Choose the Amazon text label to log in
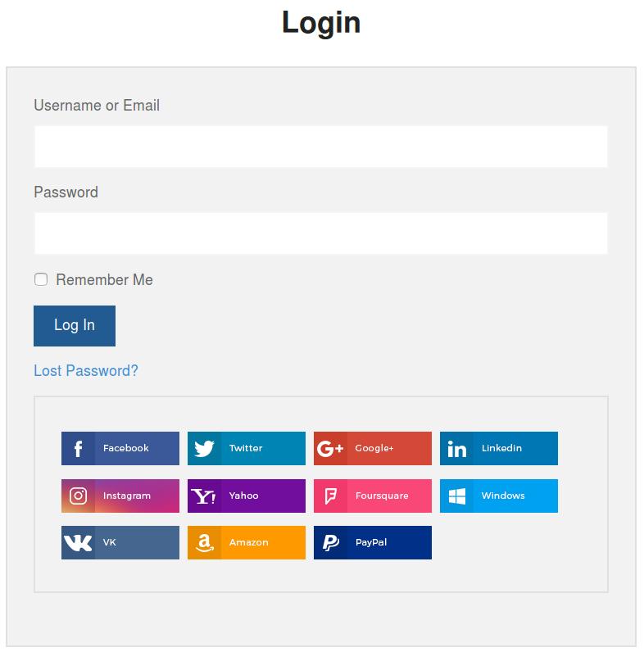This screenshot has height=652, width=644. click(x=249, y=543)
